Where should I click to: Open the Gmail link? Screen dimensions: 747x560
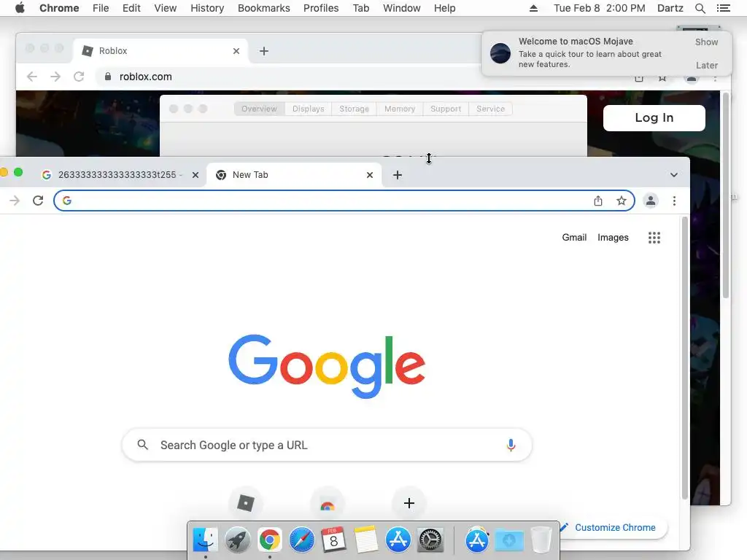(574, 238)
